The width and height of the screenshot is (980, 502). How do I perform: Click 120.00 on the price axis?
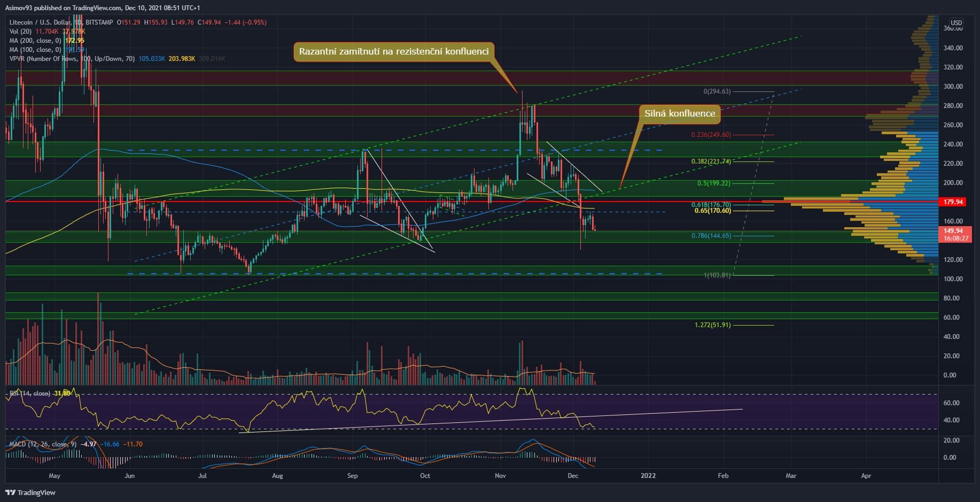(x=953, y=260)
